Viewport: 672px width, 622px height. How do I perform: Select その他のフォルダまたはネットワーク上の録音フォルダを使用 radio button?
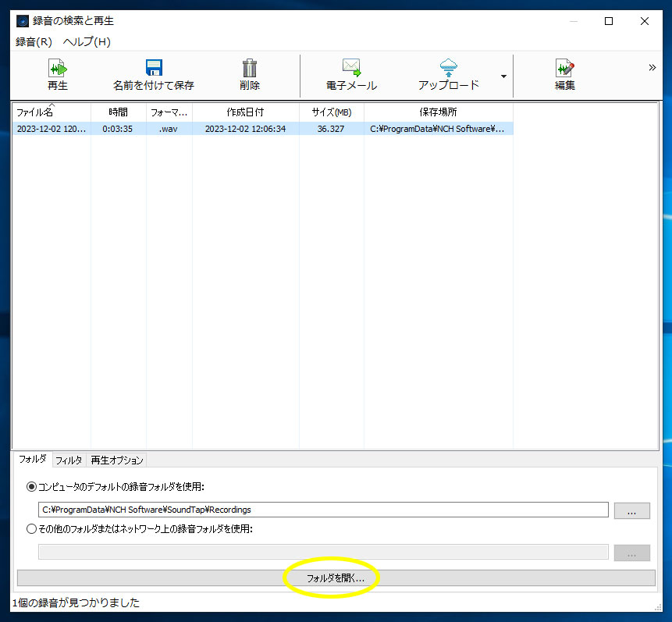(31, 528)
